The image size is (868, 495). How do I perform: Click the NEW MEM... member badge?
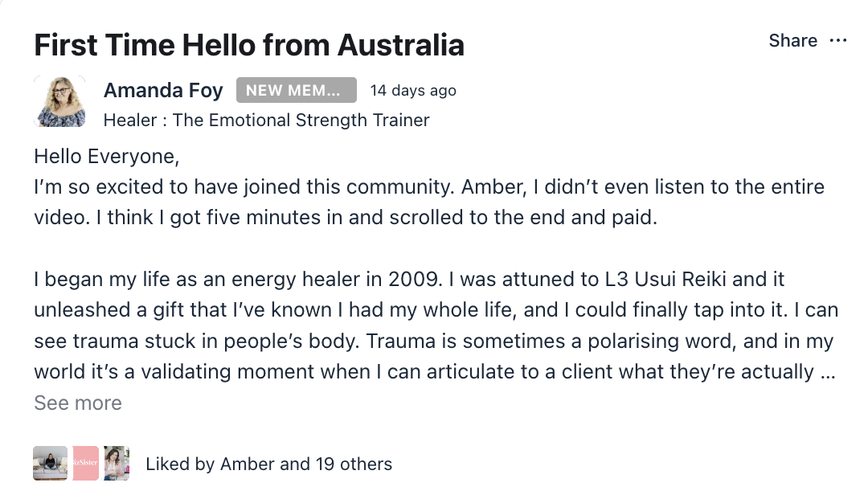(x=296, y=91)
